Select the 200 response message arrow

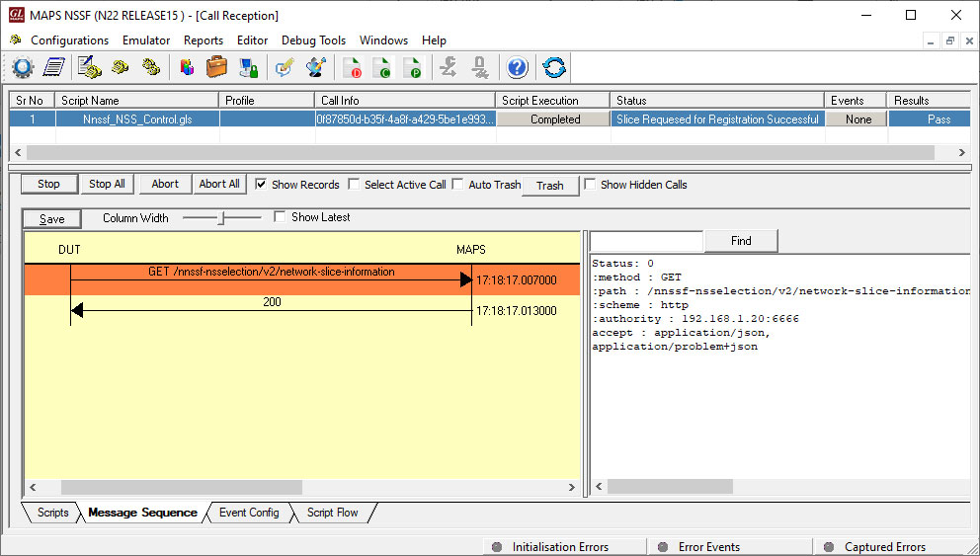(x=272, y=309)
